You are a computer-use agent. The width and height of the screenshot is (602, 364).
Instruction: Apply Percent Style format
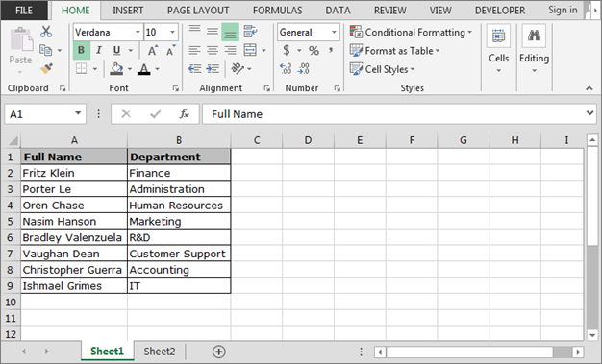(x=314, y=50)
